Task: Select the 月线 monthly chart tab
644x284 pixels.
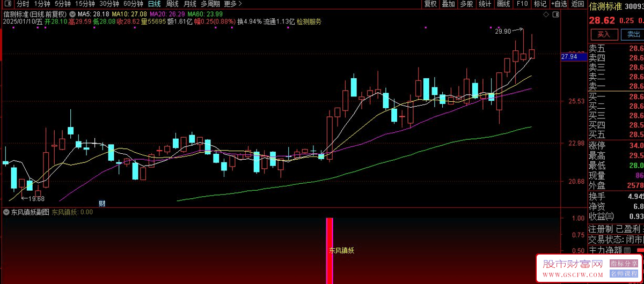Action: [190, 4]
